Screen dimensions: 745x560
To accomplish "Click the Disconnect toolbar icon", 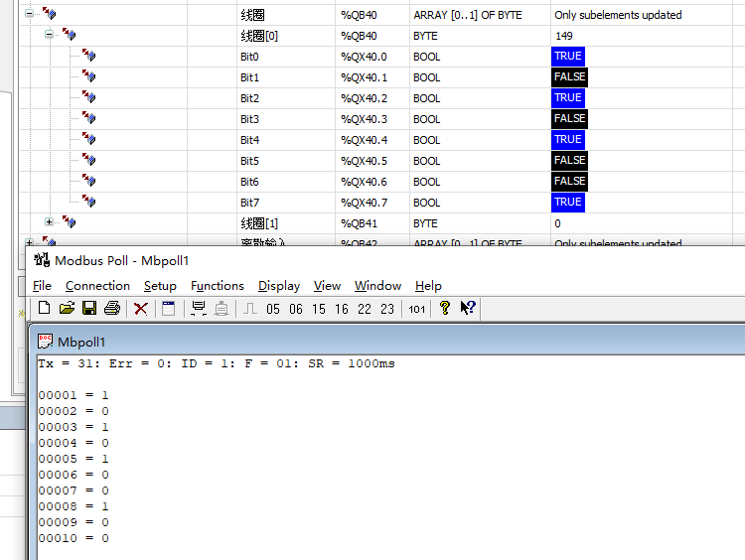I will pos(222,309).
